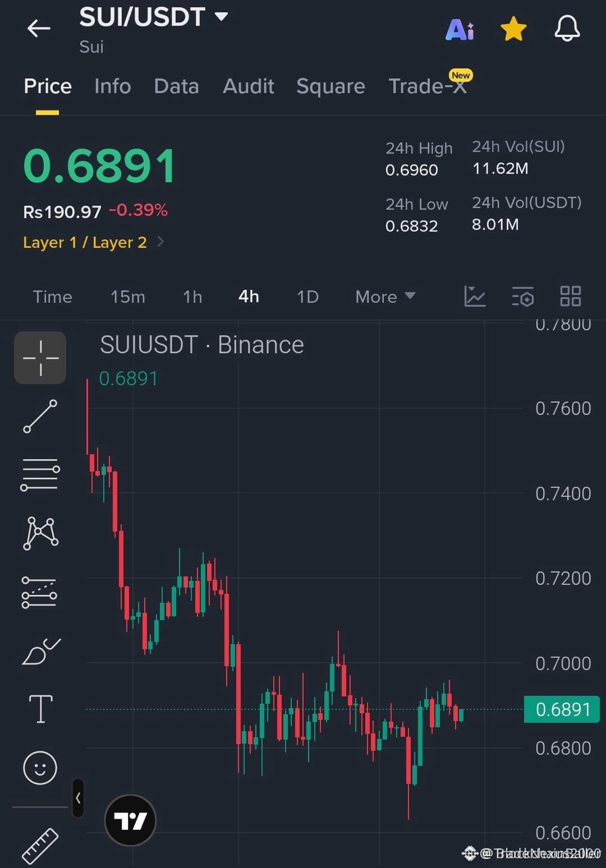This screenshot has width=606, height=868.
Task: Tap the 24h Vol(SUI) value 11.62M
Action: 500,168
